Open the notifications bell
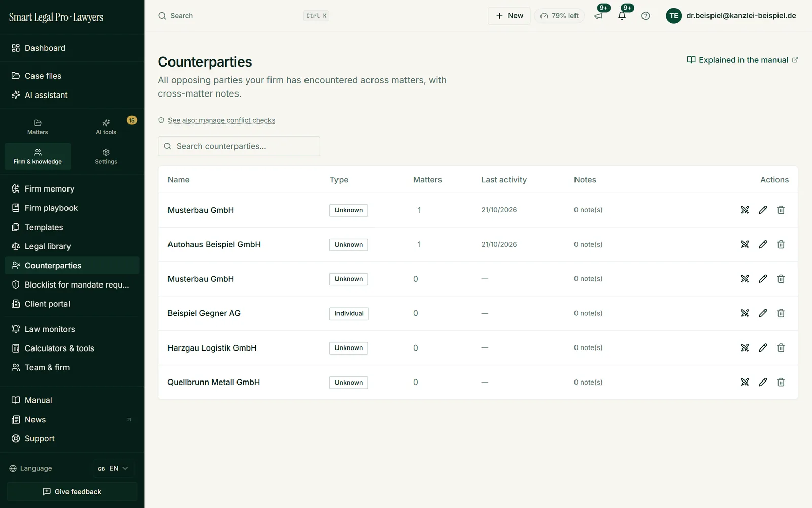Image resolution: width=812 pixels, height=508 pixels. (622, 16)
